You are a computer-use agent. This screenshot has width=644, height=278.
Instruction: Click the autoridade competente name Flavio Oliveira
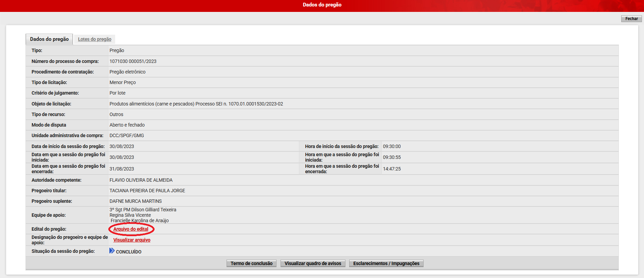141,180
